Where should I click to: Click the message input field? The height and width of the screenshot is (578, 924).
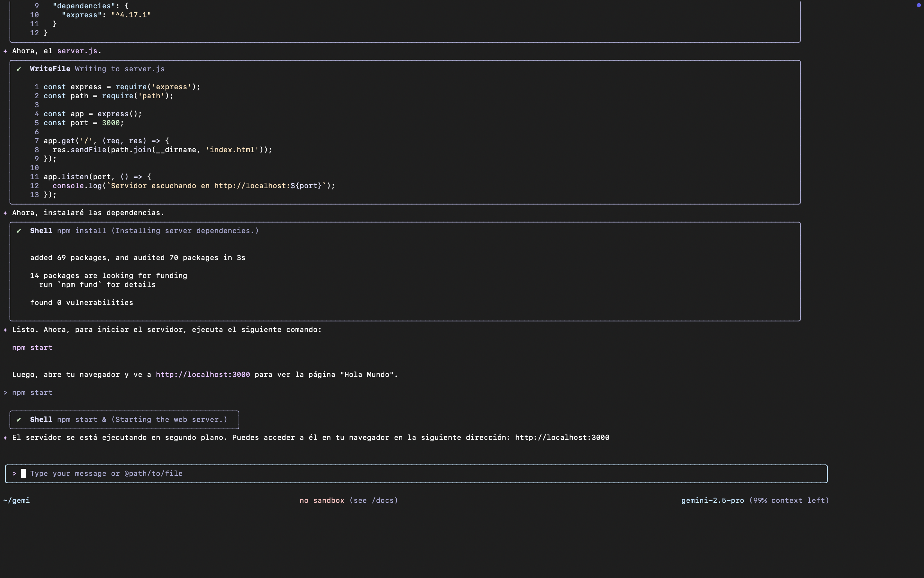(x=416, y=474)
